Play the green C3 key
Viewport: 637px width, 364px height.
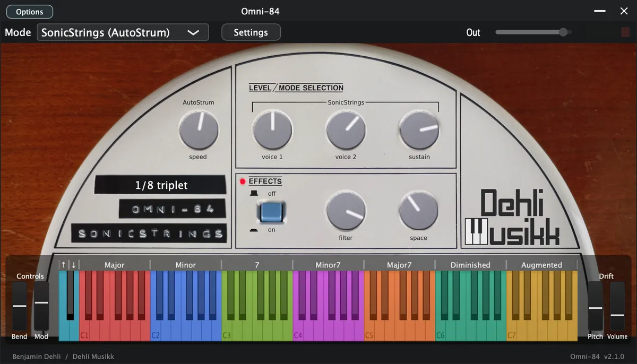[227, 331]
